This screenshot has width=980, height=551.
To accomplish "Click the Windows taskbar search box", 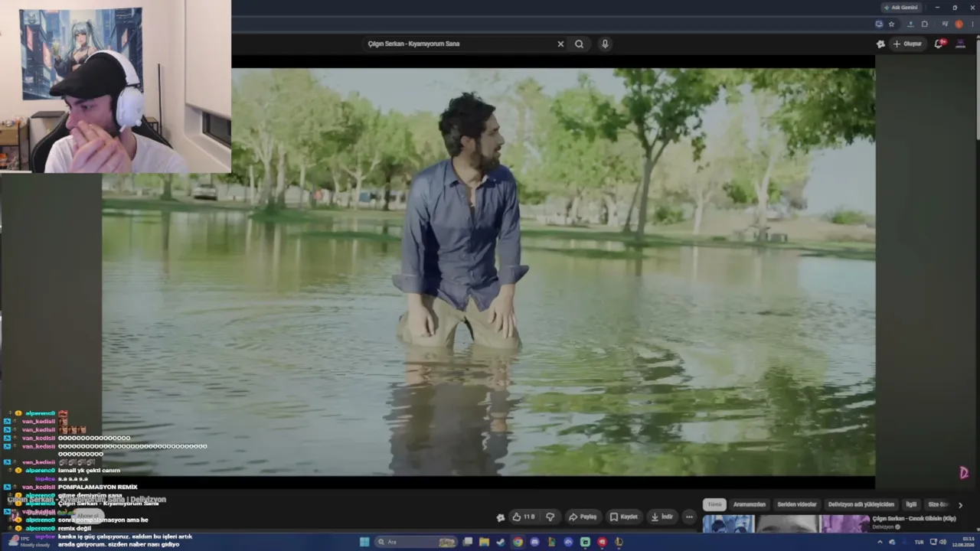I will pyautogui.click(x=415, y=542).
